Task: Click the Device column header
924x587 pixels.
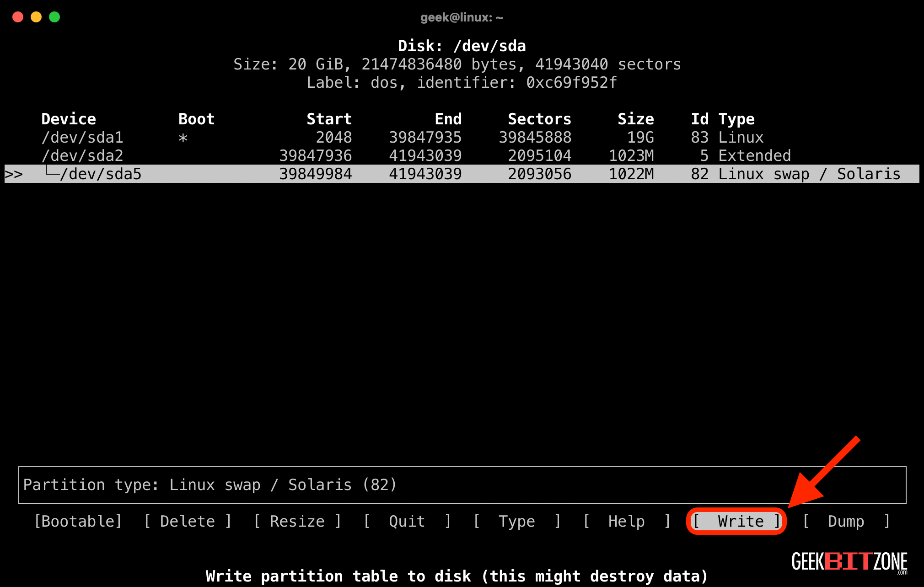Action: (x=69, y=118)
